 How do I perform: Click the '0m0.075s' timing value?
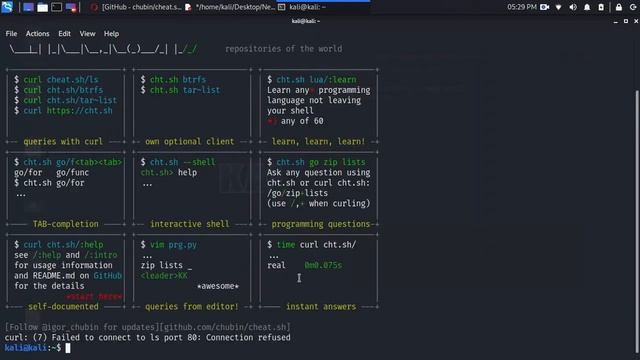tap(323, 265)
